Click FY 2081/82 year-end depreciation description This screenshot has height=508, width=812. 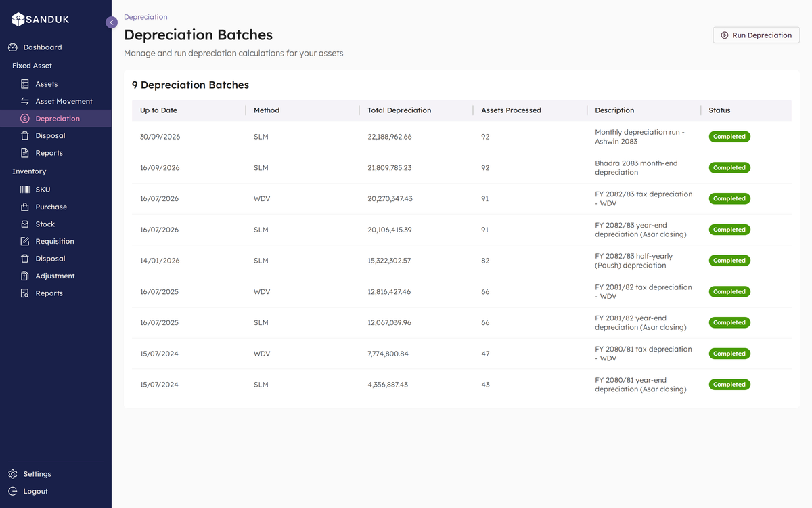tap(640, 323)
